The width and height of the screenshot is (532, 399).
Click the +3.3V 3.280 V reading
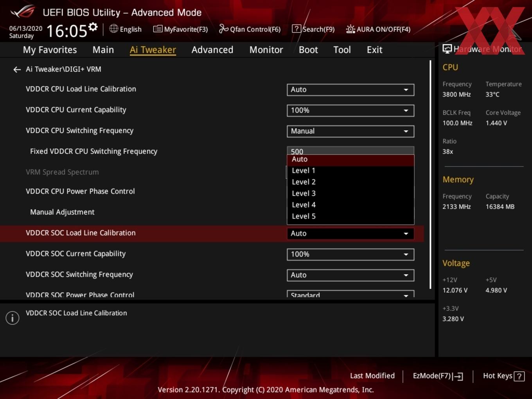(453, 319)
